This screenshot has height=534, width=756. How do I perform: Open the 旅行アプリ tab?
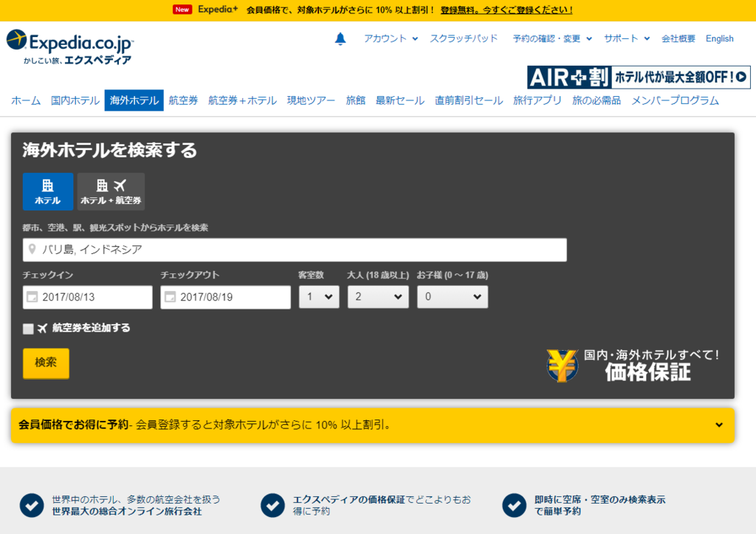(x=537, y=100)
